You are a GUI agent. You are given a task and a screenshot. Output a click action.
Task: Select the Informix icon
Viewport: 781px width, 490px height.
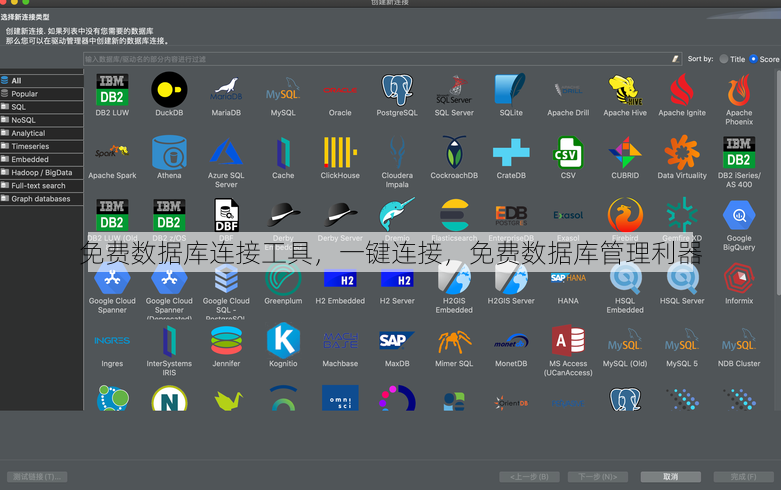[739, 279]
